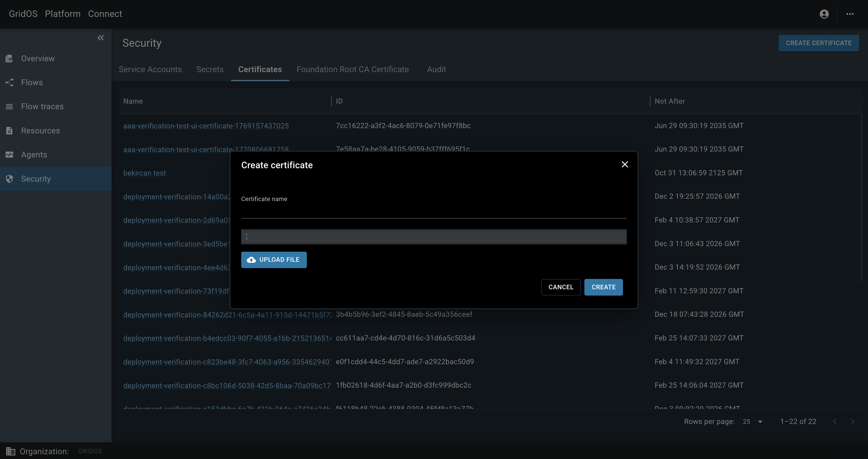Viewport: 868px width, 459px height.
Task: Click the Agents monitor icon
Action: (9, 155)
